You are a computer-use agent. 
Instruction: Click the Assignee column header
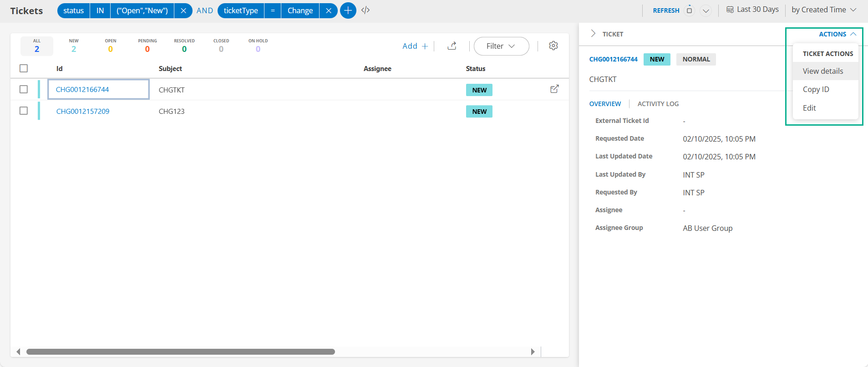[x=377, y=69]
